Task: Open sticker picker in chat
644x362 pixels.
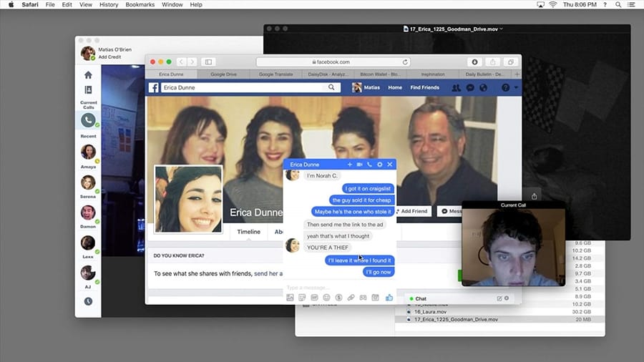Action: 302,298
